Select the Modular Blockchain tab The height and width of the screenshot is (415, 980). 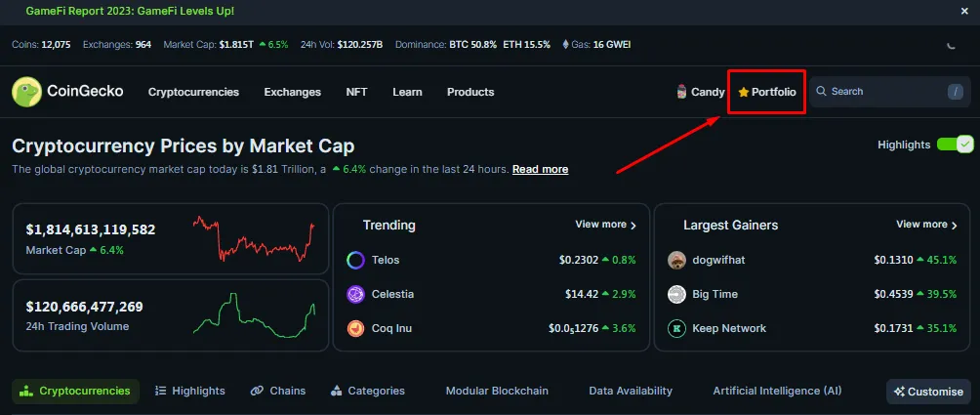[497, 391]
